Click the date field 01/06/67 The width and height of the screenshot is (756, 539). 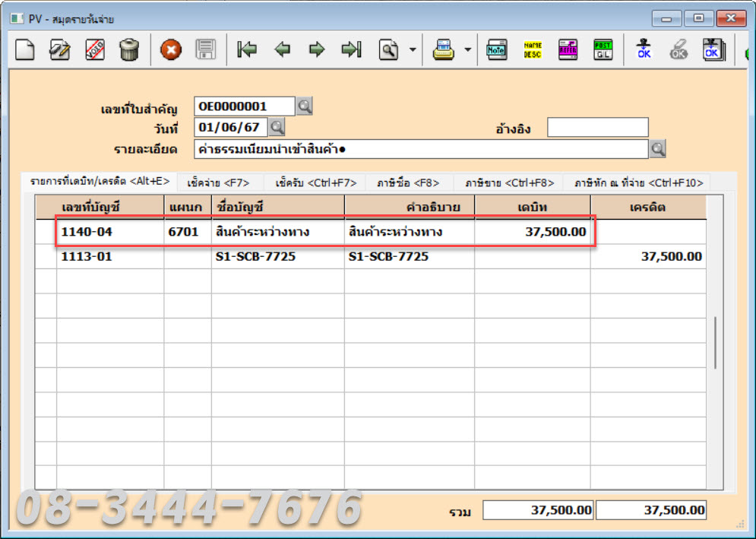click(231, 128)
